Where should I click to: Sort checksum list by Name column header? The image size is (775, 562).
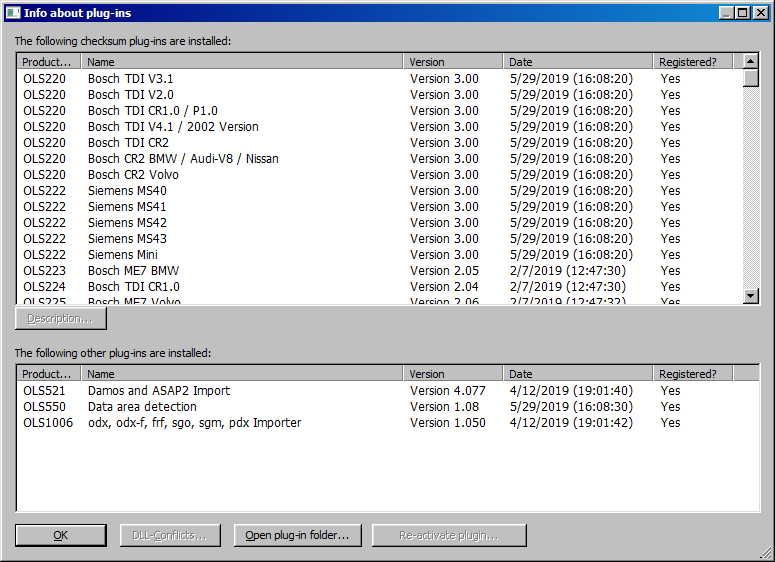242,62
